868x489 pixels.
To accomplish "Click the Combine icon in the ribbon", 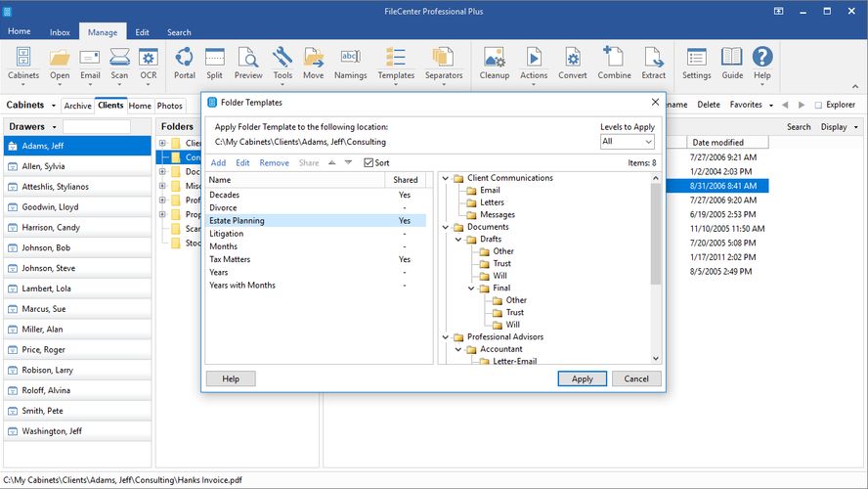I will tap(614, 62).
